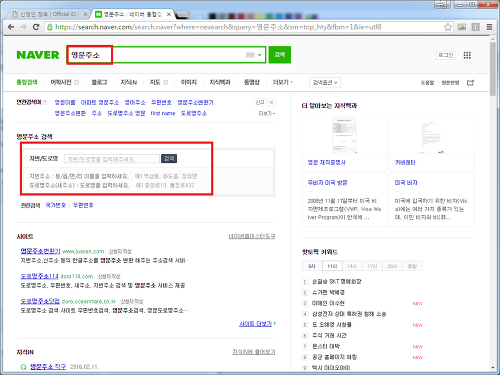Click hot keyword '주식 거래 시간'
The width and height of the screenshot is (500, 375).
click(x=329, y=335)
